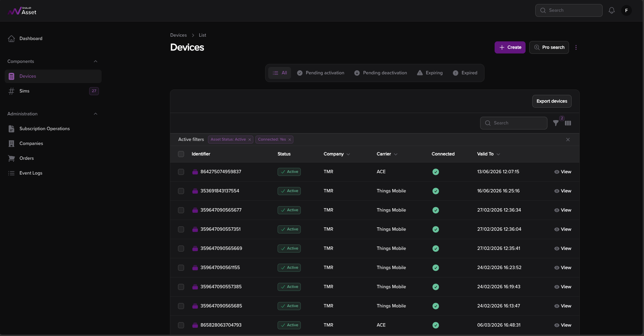Click the Identifier column header

point(201,154)
